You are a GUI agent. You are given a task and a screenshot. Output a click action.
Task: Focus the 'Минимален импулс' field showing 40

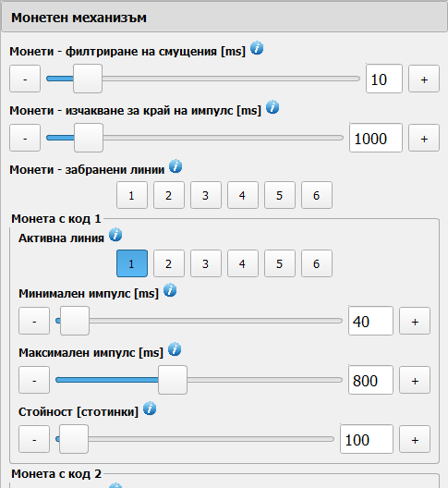[370, 321]
